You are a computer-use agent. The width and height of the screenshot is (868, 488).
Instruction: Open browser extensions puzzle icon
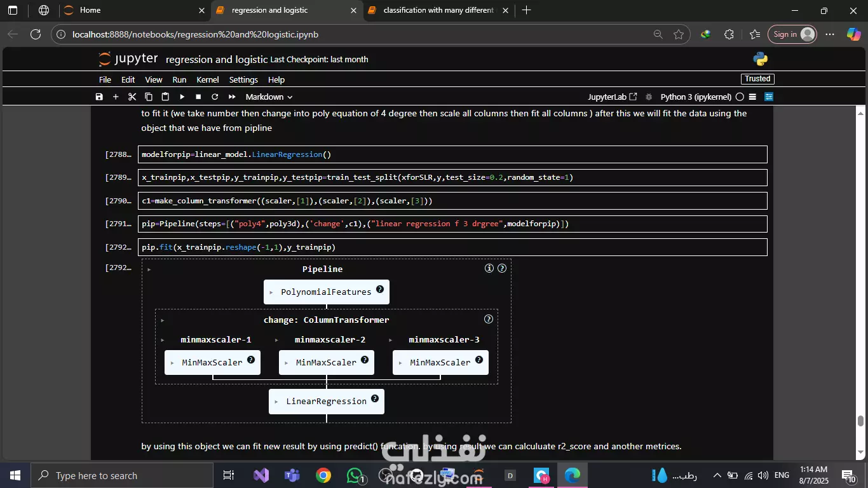[729, 34]
